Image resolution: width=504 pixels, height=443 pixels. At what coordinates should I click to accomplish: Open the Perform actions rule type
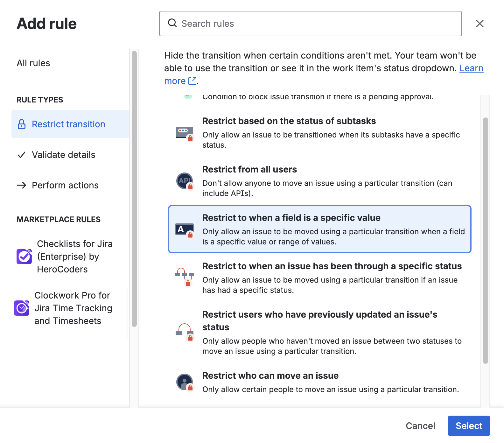(x=65, y=185)
